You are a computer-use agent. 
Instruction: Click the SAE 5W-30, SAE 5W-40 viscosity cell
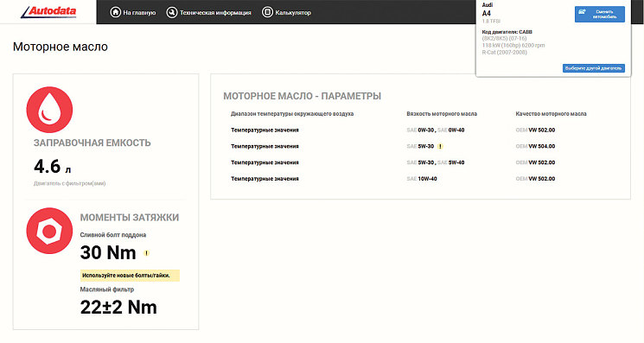436,162
